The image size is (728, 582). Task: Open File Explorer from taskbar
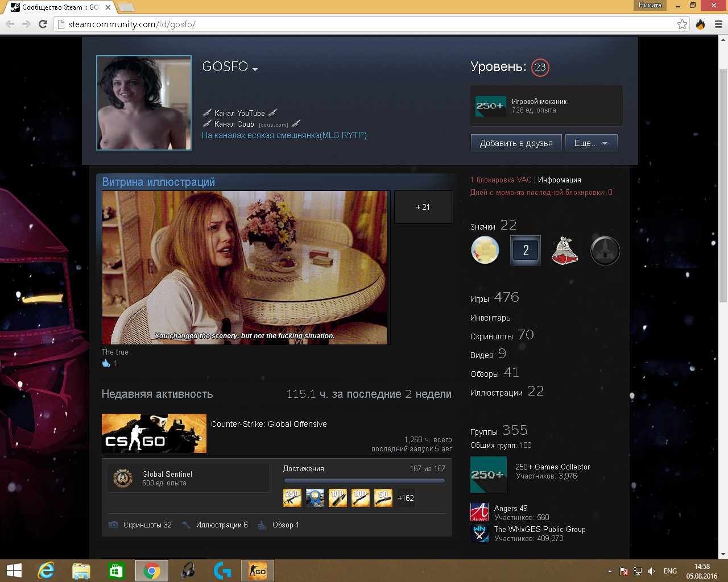pos(81,571)
